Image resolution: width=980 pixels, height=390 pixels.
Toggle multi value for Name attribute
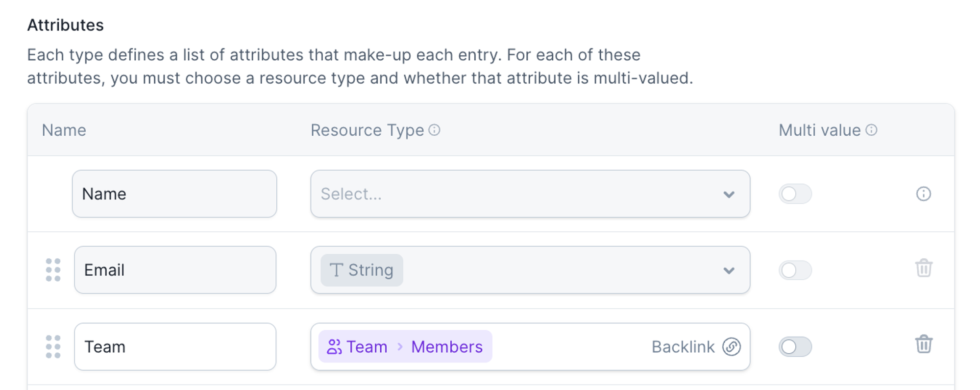coord(795,194)
